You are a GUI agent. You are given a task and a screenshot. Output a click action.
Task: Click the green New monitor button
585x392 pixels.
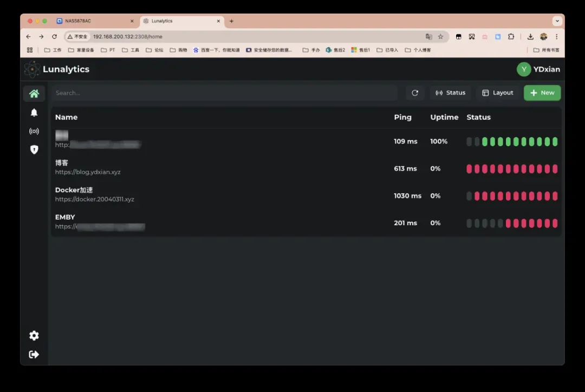[542, 93]
